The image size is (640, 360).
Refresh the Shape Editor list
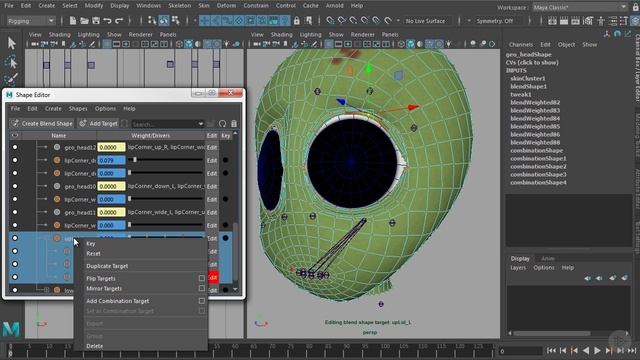pos(222,124)
